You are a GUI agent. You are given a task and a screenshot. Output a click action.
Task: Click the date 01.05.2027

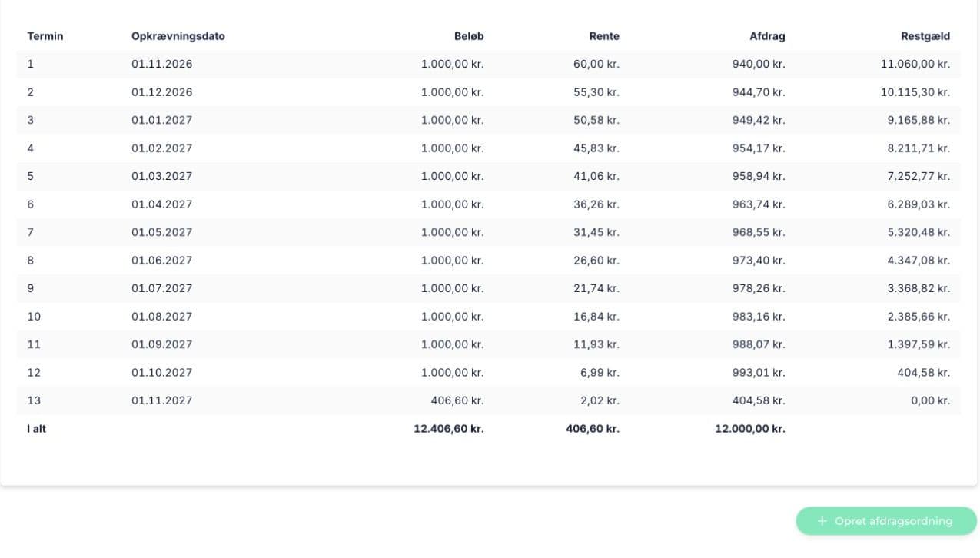tap(162, 232)
